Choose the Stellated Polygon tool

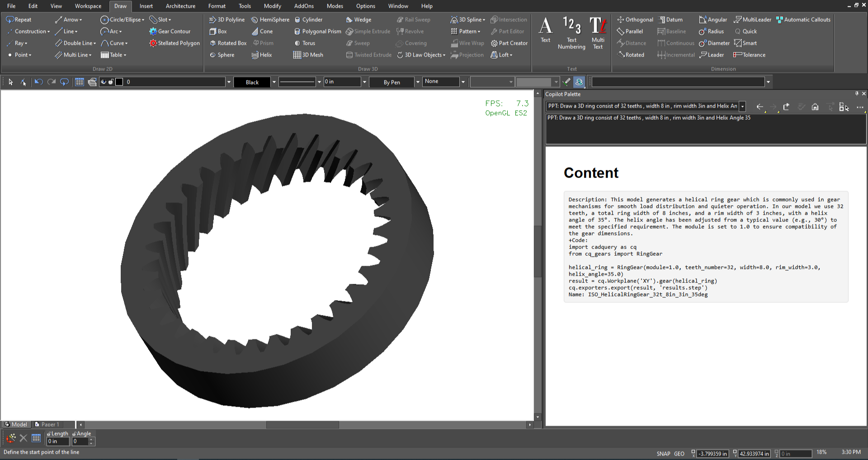(175, 43)
